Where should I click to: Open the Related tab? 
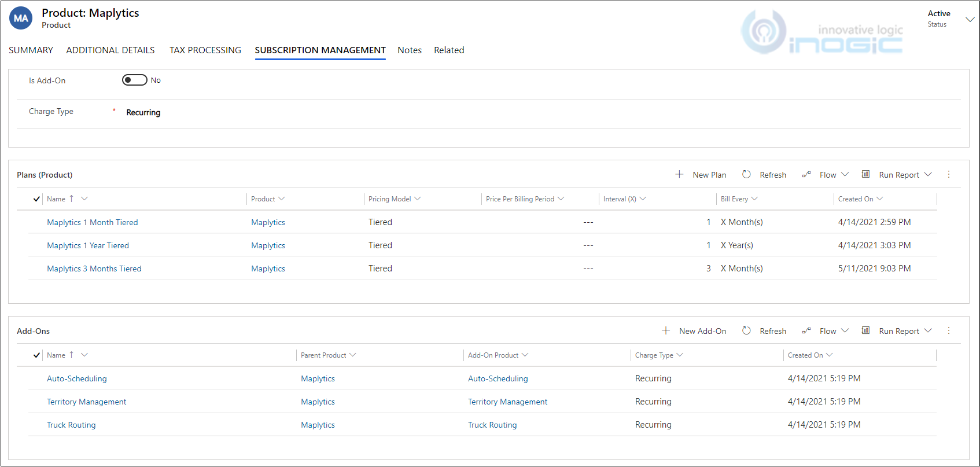(449, 50)
